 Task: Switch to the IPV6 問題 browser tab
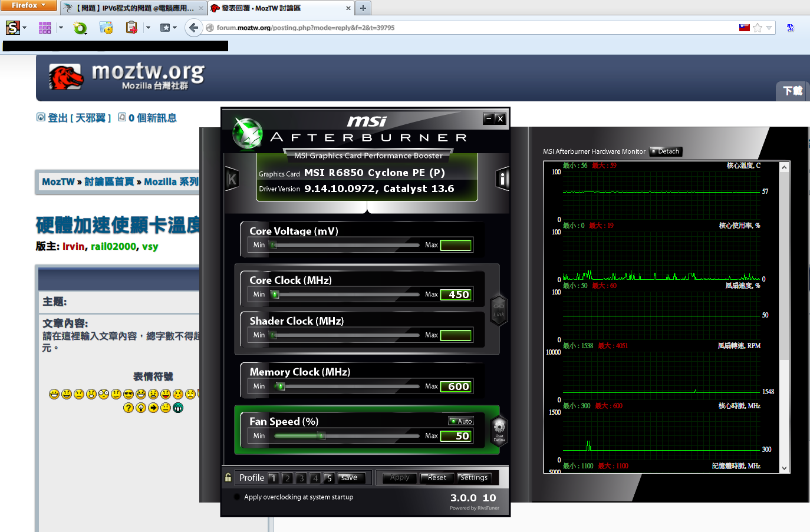click(134, 8)
